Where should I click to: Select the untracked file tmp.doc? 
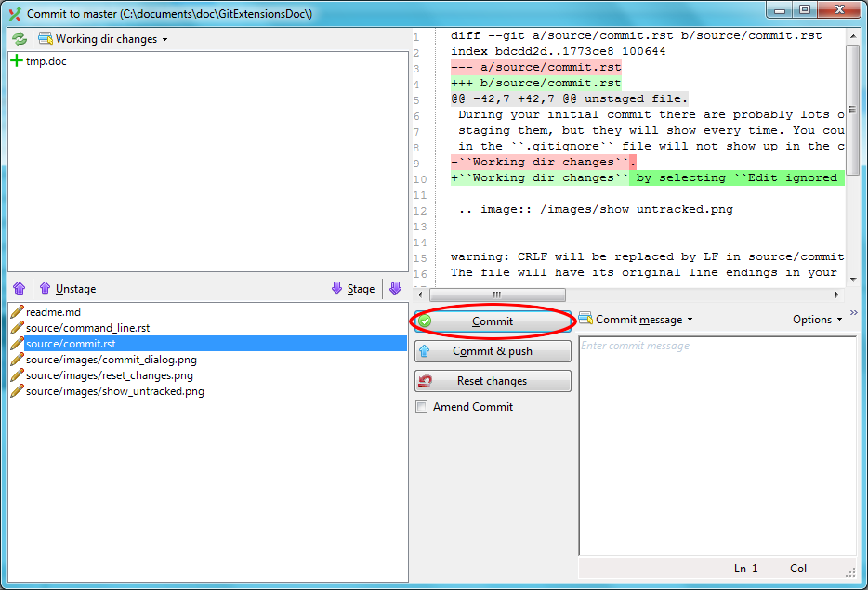[46, 61]
